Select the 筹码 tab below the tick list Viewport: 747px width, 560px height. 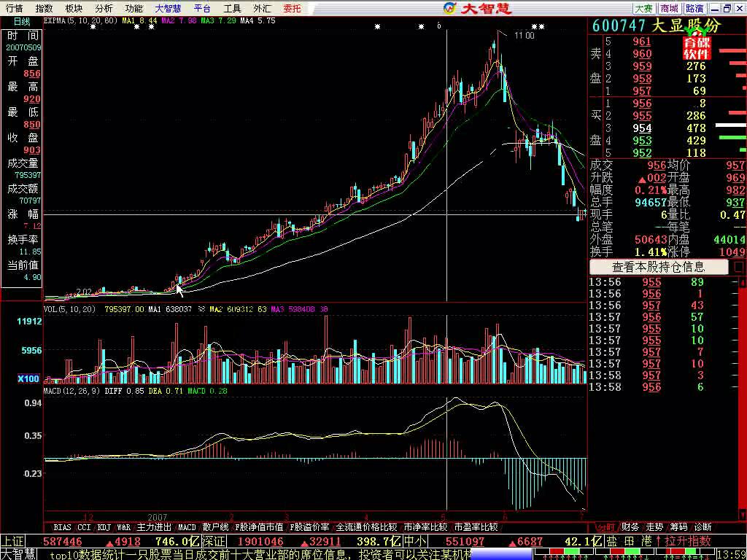pyautogui.click(x=679, y=526)
